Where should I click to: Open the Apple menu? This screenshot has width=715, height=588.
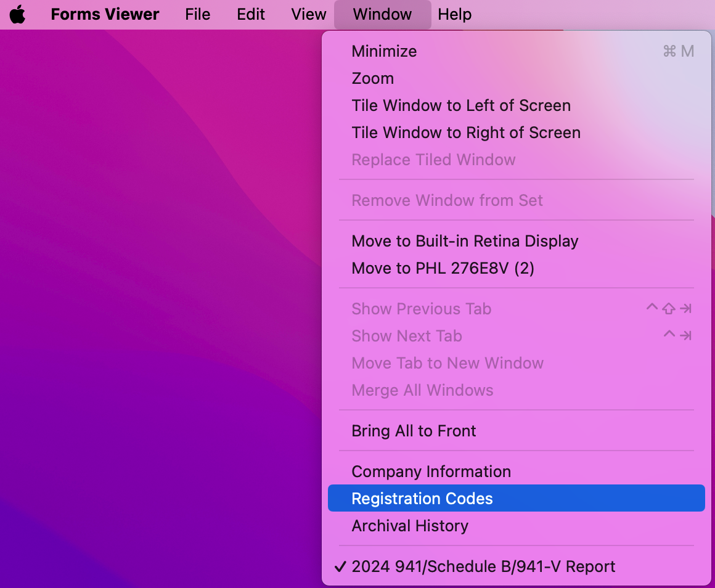tap(17, 14)
